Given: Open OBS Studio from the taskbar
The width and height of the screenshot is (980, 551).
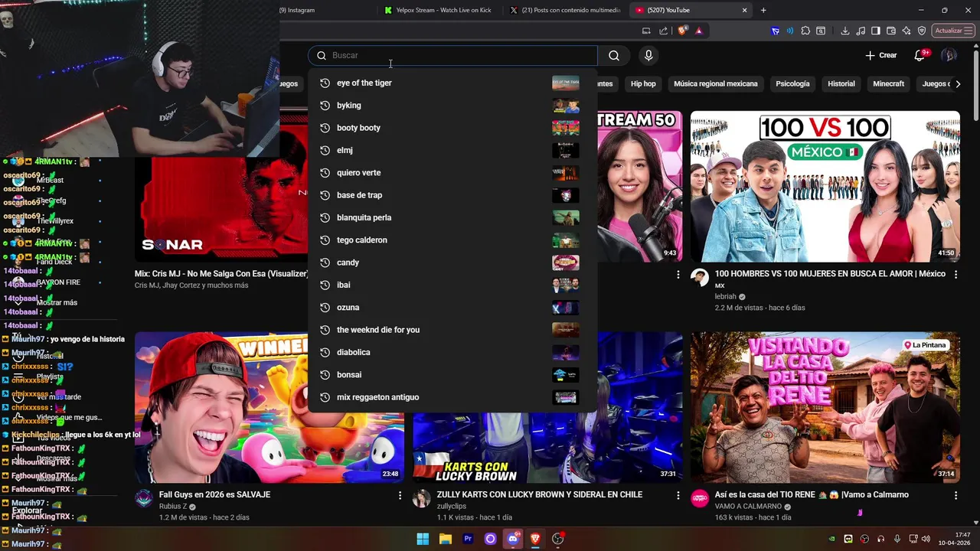Looking at the screenshot, I should tap(558, 539).
